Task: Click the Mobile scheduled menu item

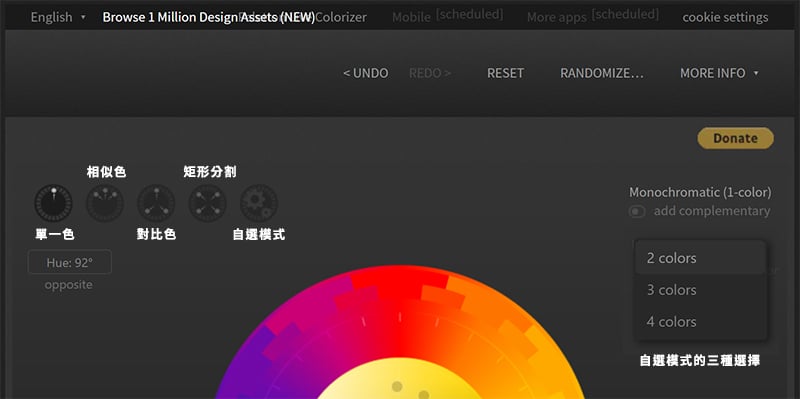Action: point(447,16)
